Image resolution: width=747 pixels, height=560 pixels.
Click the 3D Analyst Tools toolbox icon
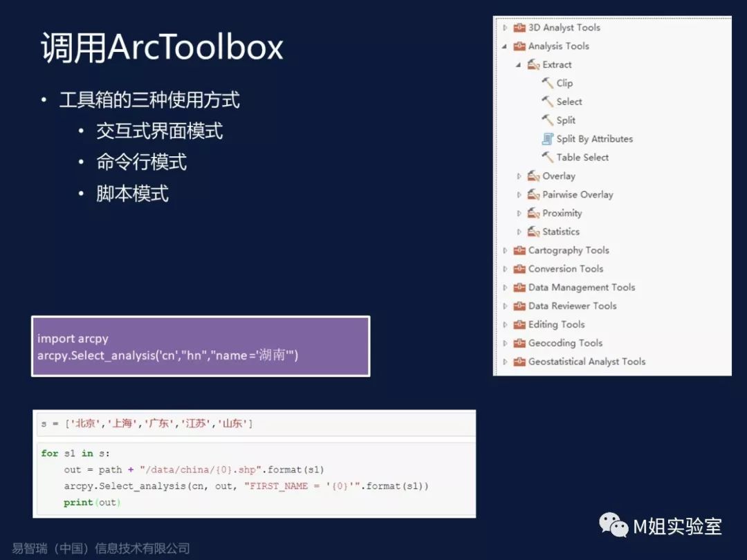(519, 28)
